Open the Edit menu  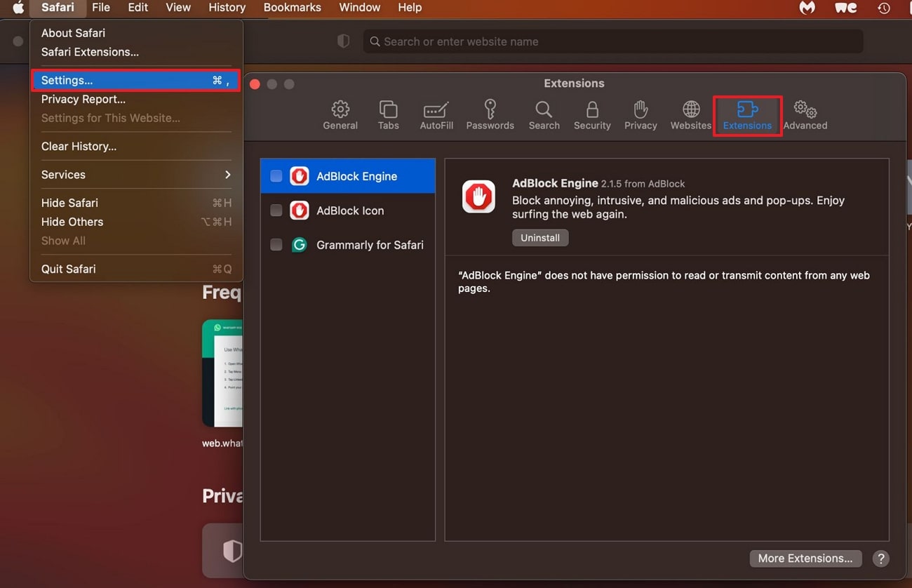[x=138, y=8]
